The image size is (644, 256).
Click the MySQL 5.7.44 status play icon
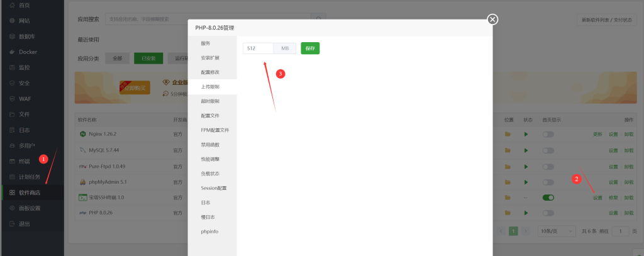pos(527,150)
